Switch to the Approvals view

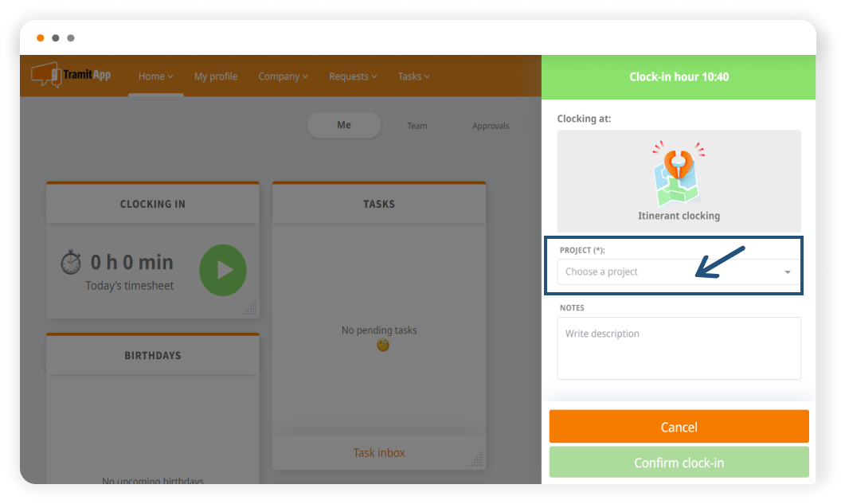(491, 126)
